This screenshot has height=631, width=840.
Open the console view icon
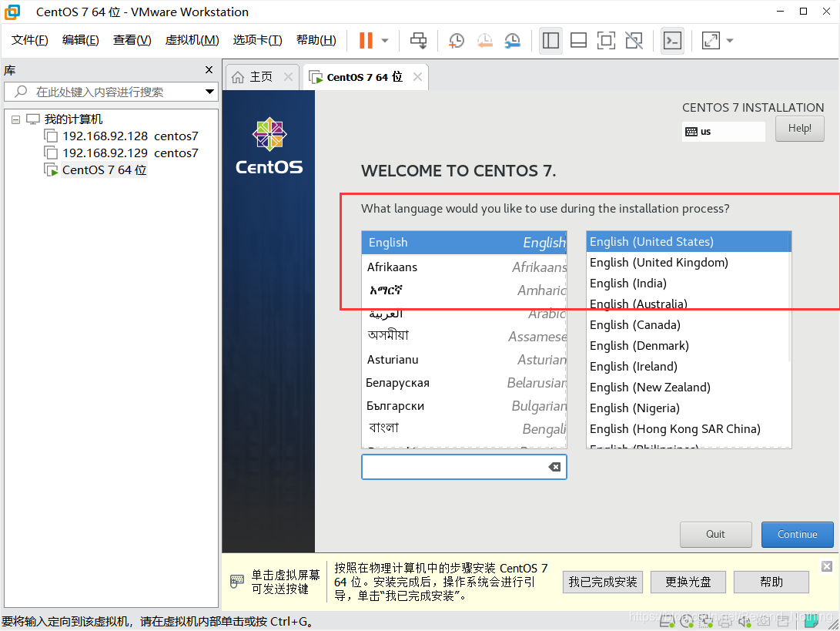672,41
